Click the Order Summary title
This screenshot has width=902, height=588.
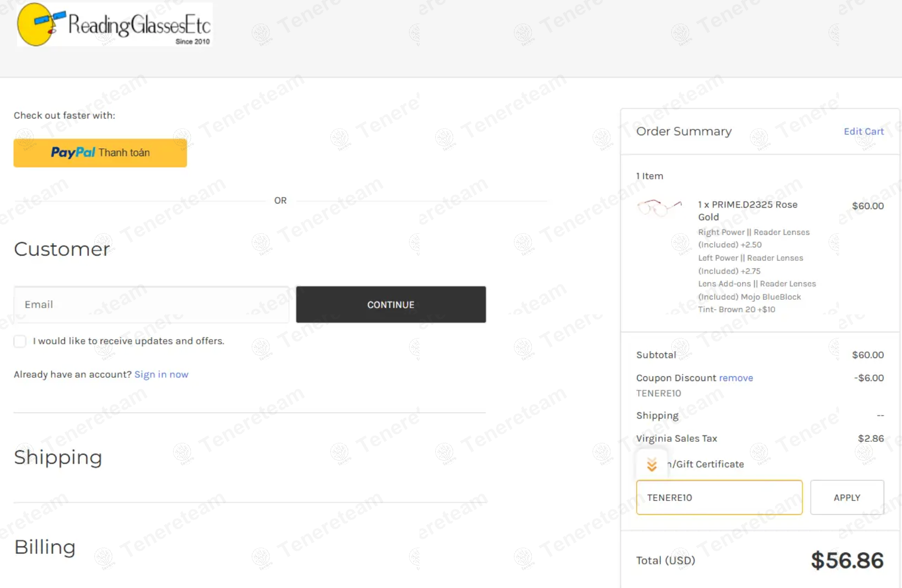pyautogui.click(x=683, y=132)
